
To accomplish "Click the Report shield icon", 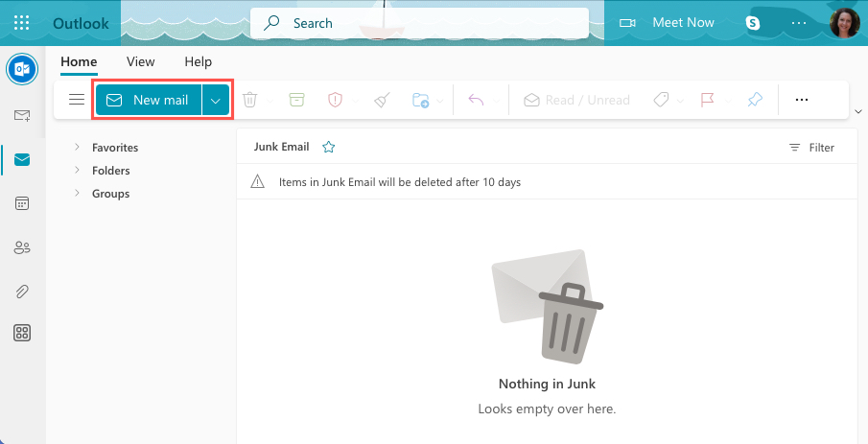I will [x=335, y=100].
